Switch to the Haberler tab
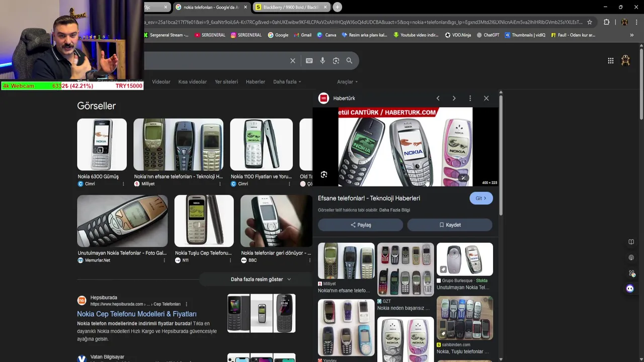Image resolution: width=644 pixels, height=362 pixels. pos(255,82)
